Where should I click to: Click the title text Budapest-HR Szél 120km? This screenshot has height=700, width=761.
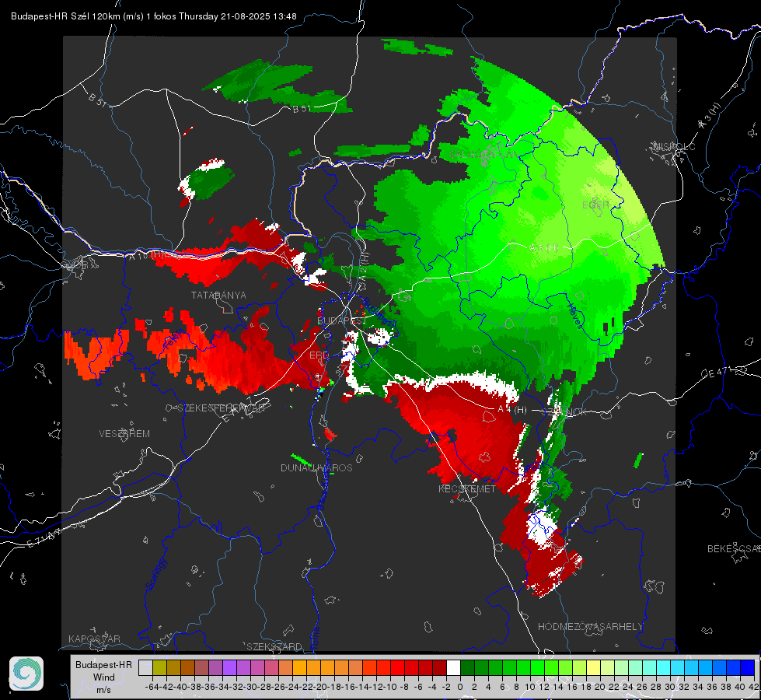pos(65,16)
